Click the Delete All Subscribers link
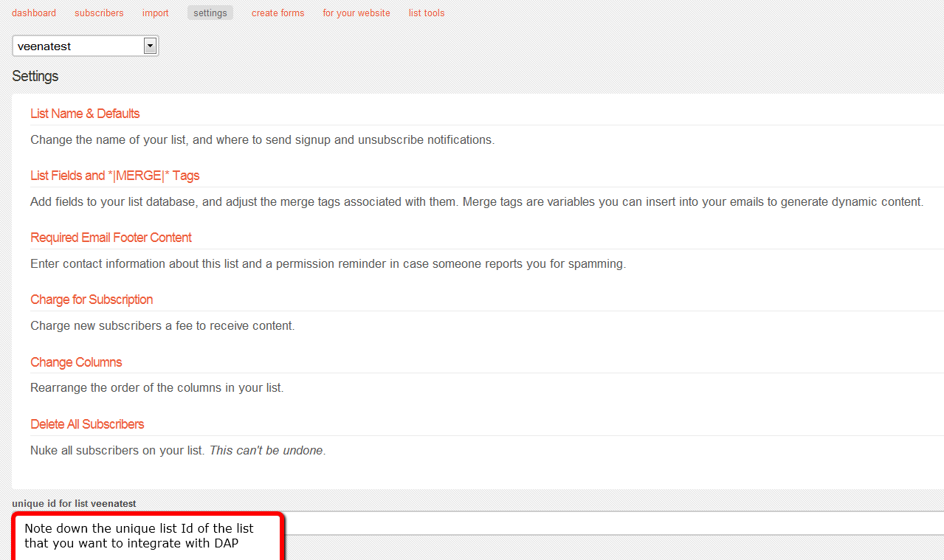 click(x=87, y=424)
